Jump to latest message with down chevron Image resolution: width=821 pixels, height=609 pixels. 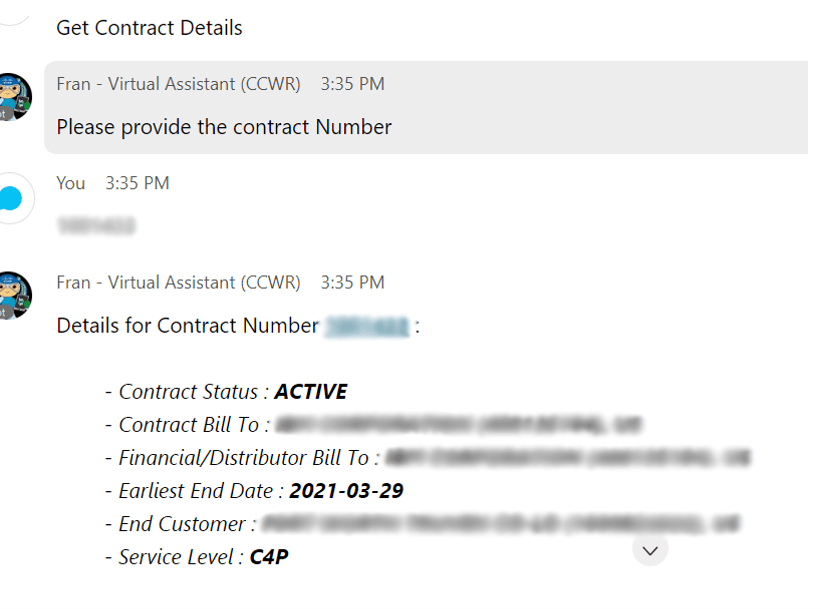click(x=650, y=550)
